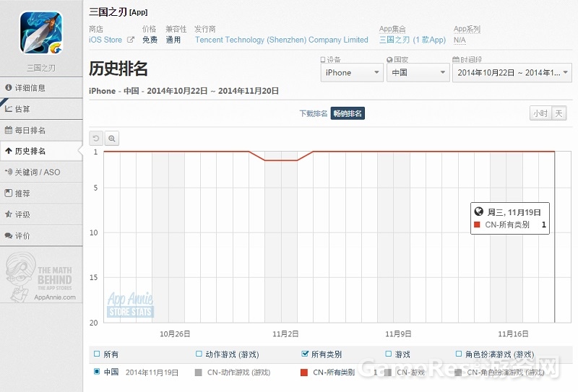Image resolution: width=578 pixels, height=392 pixels.
Task: Select the 天 granularity button
Action: pyautogui.click(x=558, y=113)
